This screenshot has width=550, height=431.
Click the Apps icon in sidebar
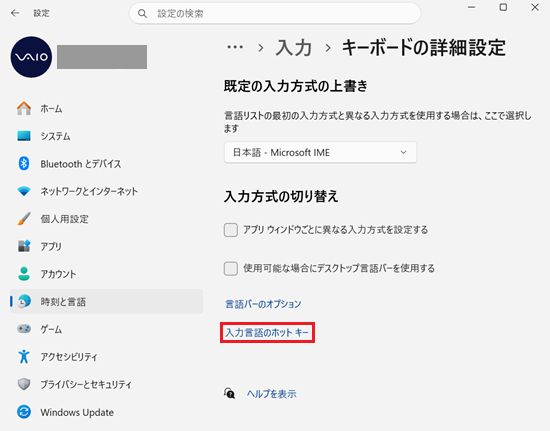pos(24,246)
